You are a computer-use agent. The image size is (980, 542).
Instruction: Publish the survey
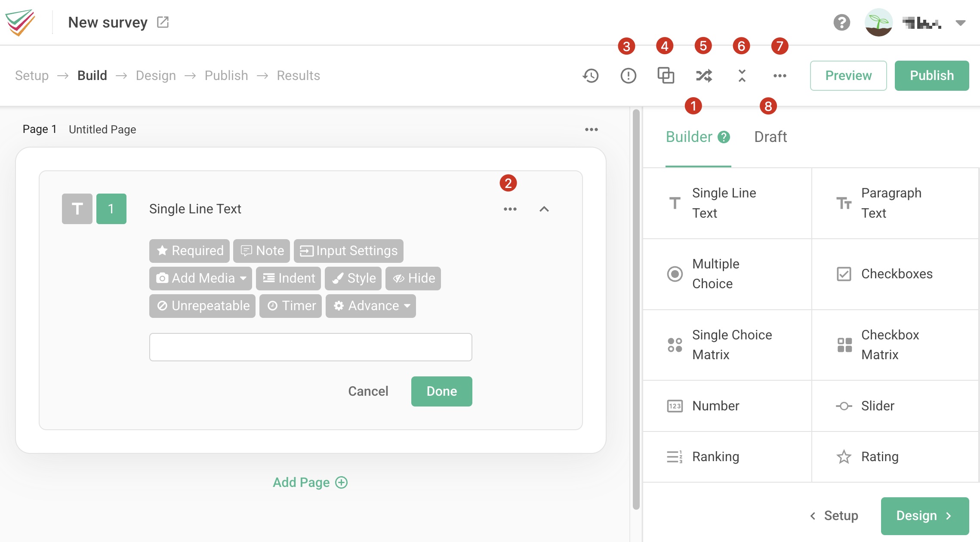point(932,76)
